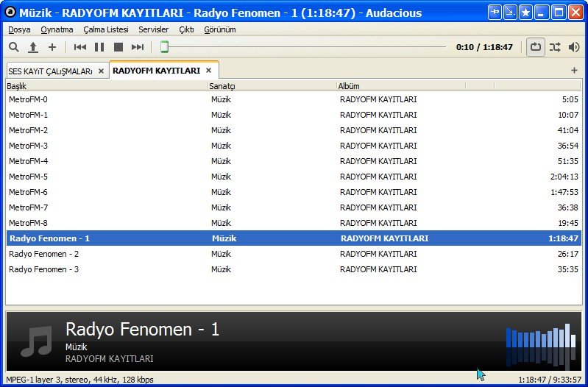Select track MetroFM-7
This screenshot has height=387, width=588.
294,207
